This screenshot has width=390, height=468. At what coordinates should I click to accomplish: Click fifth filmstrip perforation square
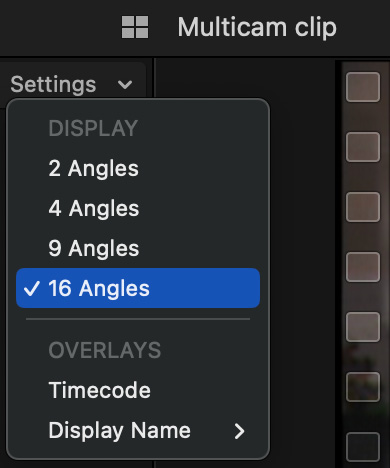click(x=363, y=327)
